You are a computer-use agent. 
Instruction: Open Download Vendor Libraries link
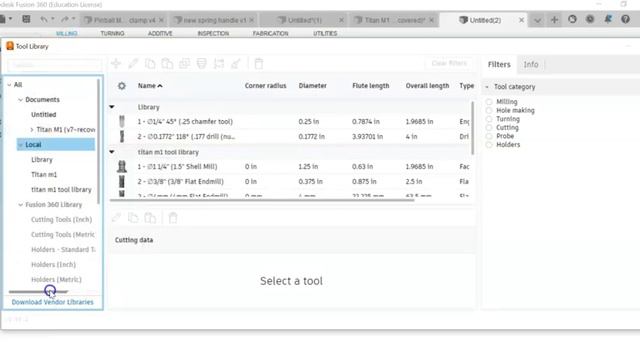coord(53,302)
